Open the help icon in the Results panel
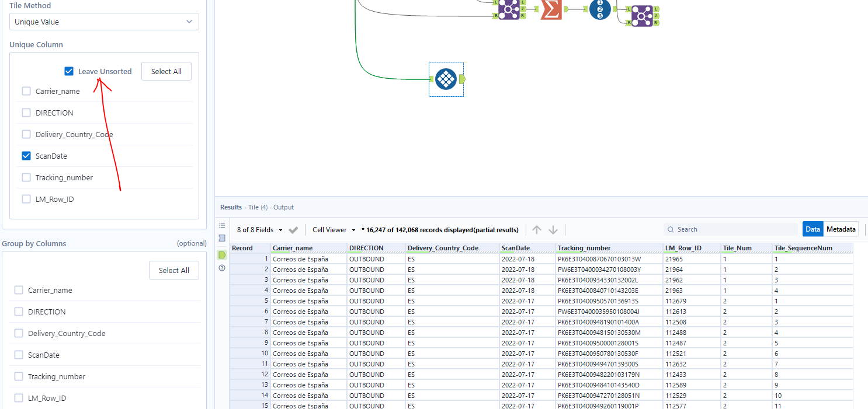The image size is (868, 409). point(223,268)
